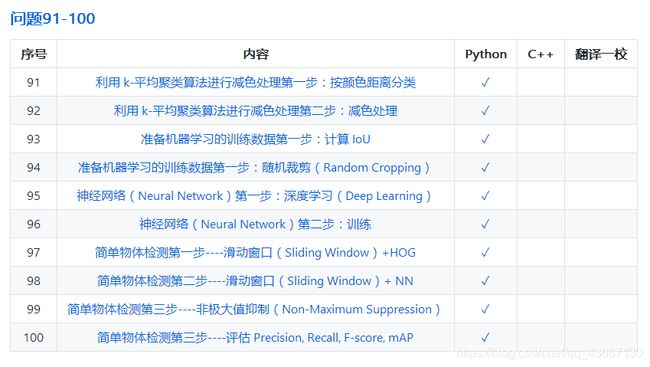This screenshot has width=650, height=367.
Task: Click the number cell 94
Action: point(34,168)
